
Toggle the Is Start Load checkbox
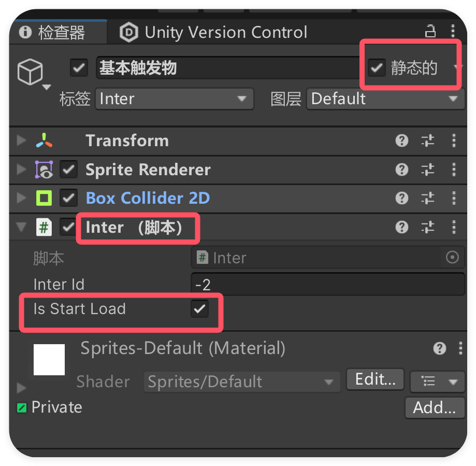(x=199, y=309)
